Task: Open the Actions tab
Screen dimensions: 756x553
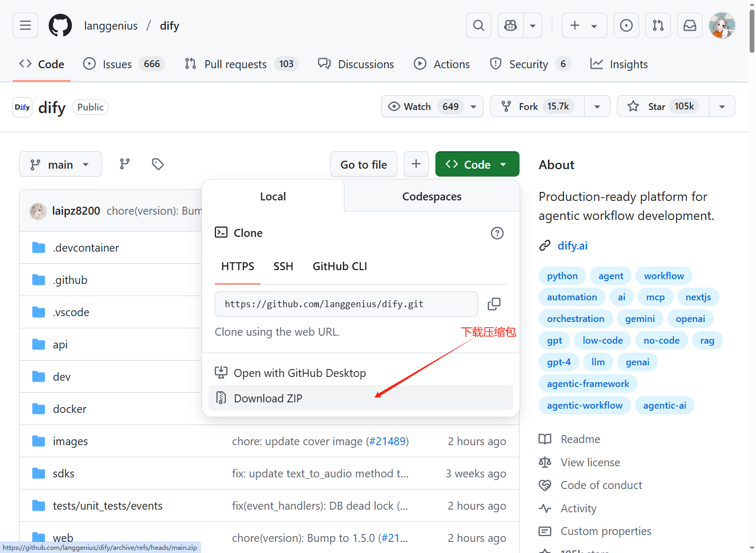Action: coord(442,64)
